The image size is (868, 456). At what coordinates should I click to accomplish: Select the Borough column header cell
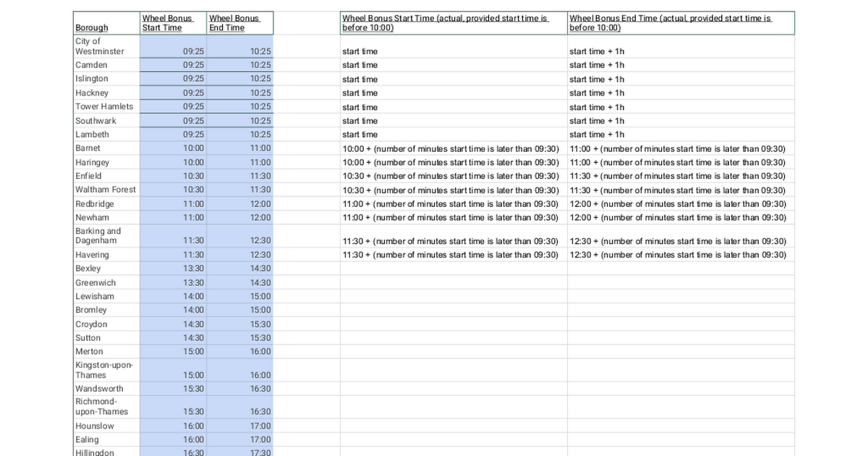106,23
